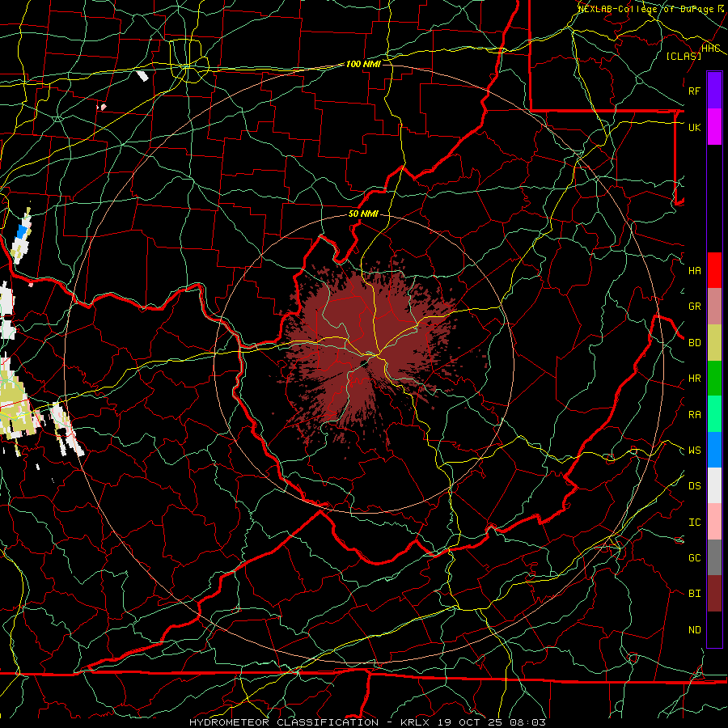Screen dimensions: 728x728
Task: Click the DS legend label
Action: pos(694,486)
